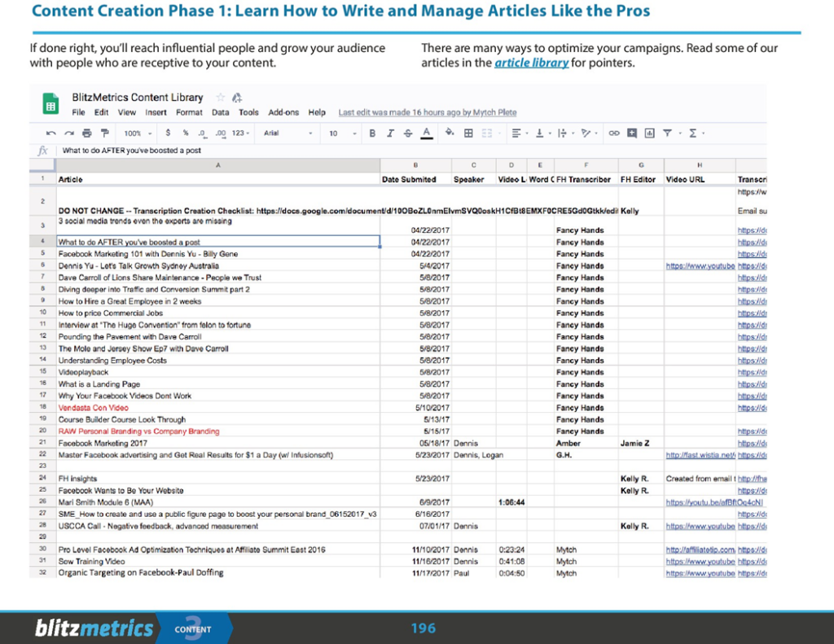Open the View menu

click(x=126, y=112)
